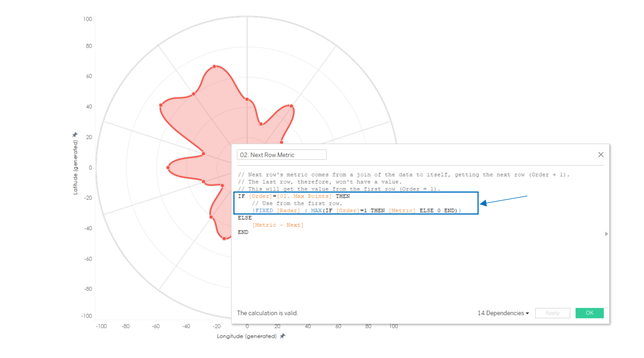Open the 14 Dependencies dropdown
Image resolution: width=644 pixels, height=358 pixels.
503,313
